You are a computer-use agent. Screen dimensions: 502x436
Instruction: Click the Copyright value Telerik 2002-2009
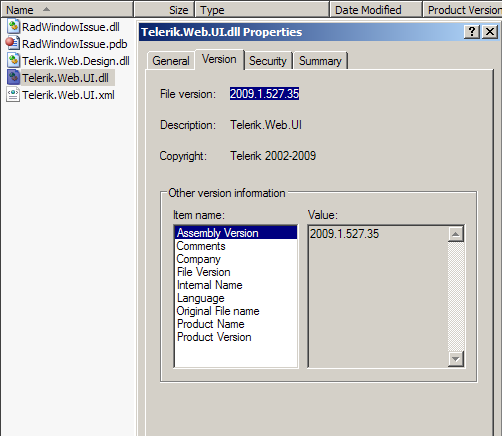273,156
